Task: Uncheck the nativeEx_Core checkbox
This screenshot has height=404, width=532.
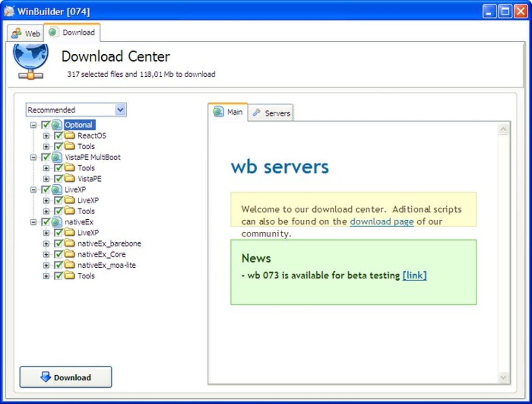Action: click(58, 254)
